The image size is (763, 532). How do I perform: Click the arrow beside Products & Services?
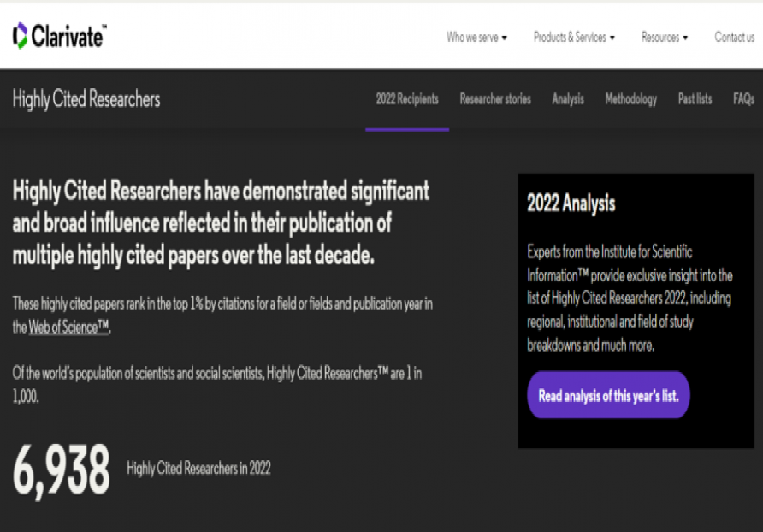[x=612, y=38]
